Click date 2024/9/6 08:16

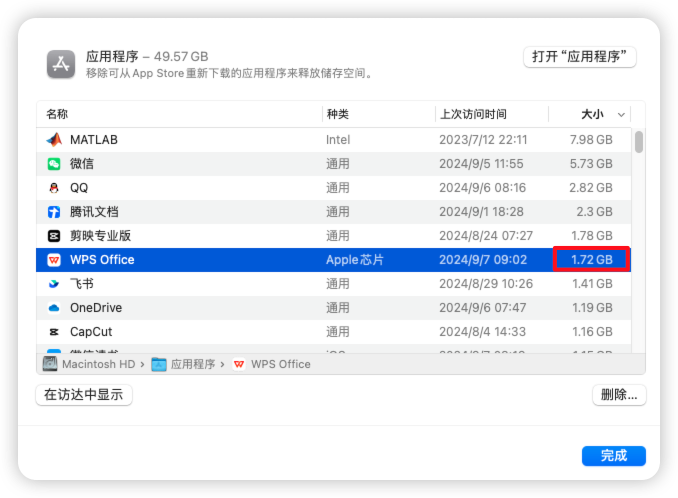pyautogui.click(x=482, y=188)
